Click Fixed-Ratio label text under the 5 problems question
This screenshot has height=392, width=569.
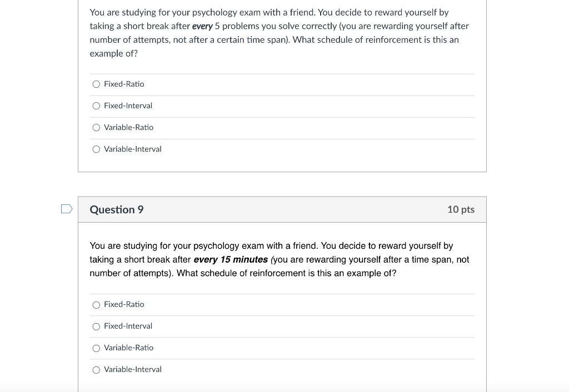[x=124, y=84]
